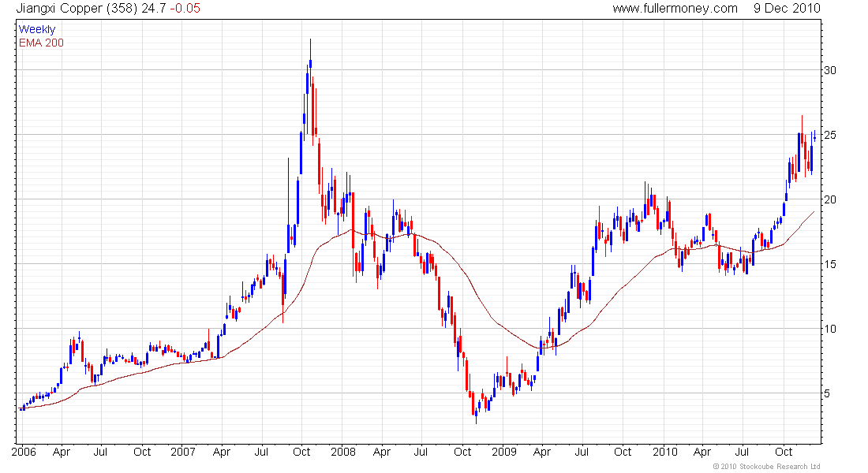
Task: Click the y-axis label '20'
Action: tap(830, 199)
